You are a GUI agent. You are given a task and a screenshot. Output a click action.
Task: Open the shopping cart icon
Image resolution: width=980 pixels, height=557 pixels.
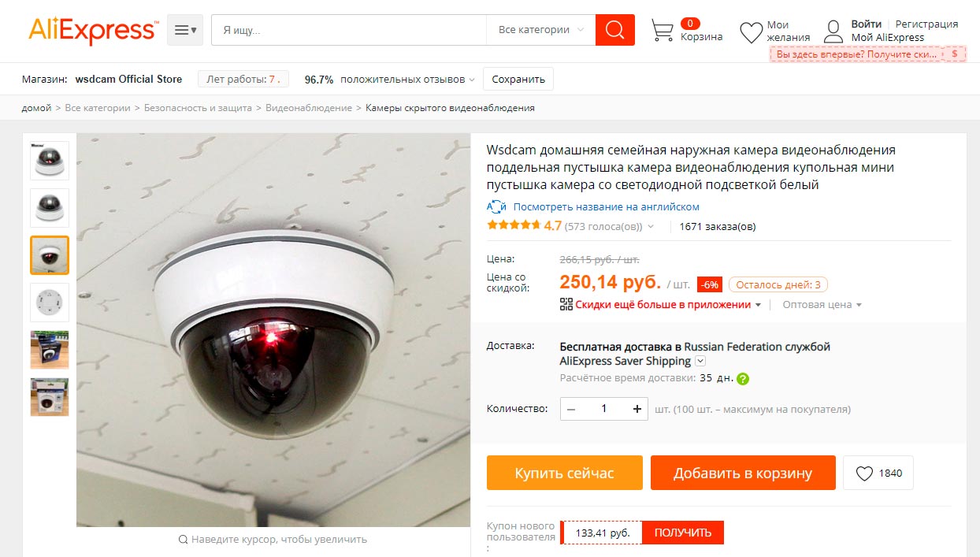[663, 31]
